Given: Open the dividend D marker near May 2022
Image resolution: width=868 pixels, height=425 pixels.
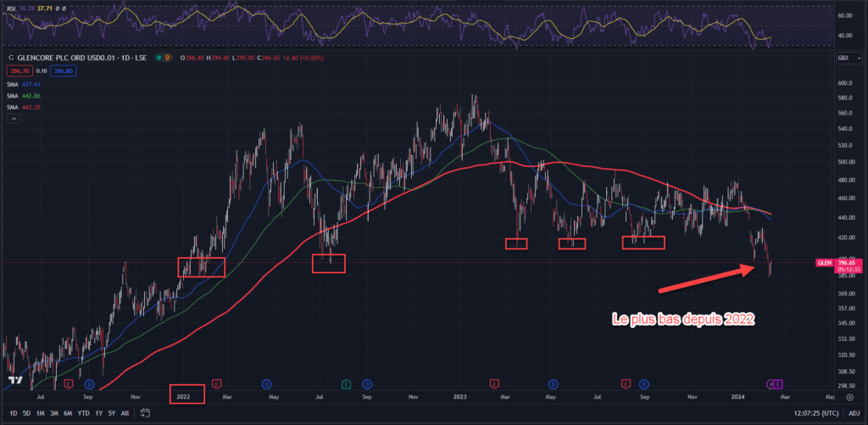Looking at the screenshot, I should pyautogui.click(x=266, y=383).
